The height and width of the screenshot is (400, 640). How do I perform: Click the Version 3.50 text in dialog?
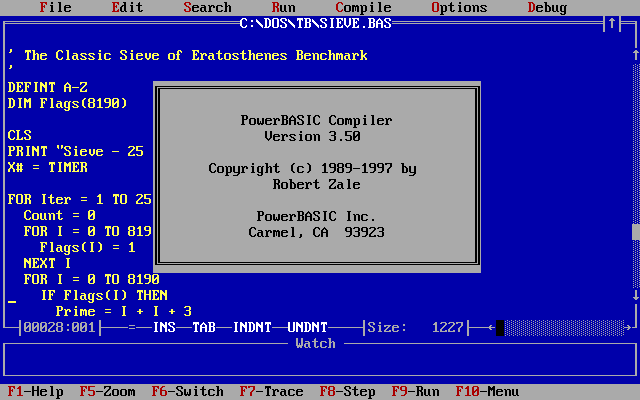click(312, 136)
